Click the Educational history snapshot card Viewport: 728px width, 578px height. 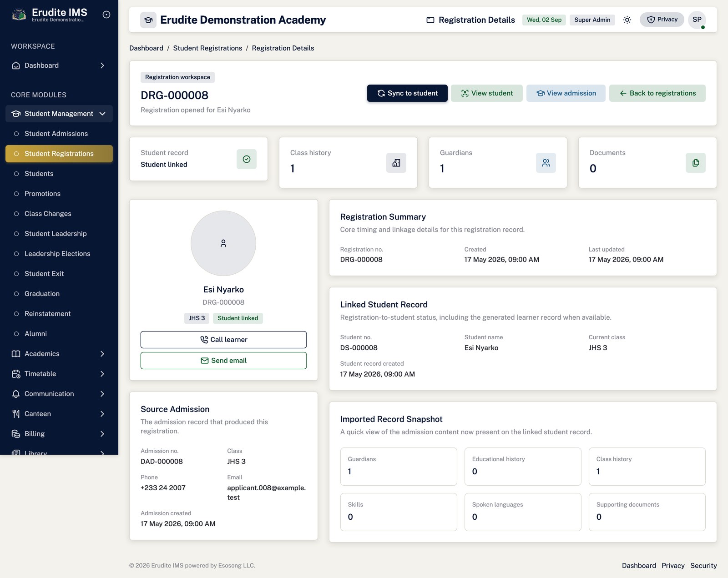[x=523, y=467]
